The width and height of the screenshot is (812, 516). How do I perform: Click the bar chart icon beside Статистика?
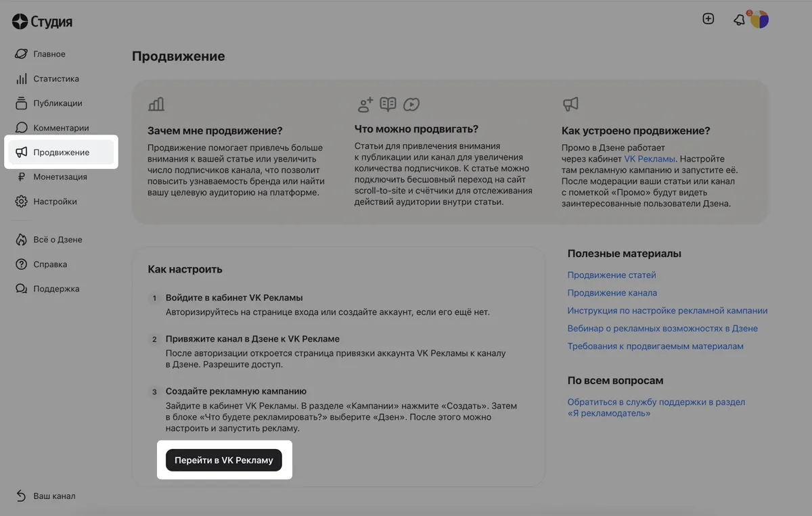(x=21, y=78)
